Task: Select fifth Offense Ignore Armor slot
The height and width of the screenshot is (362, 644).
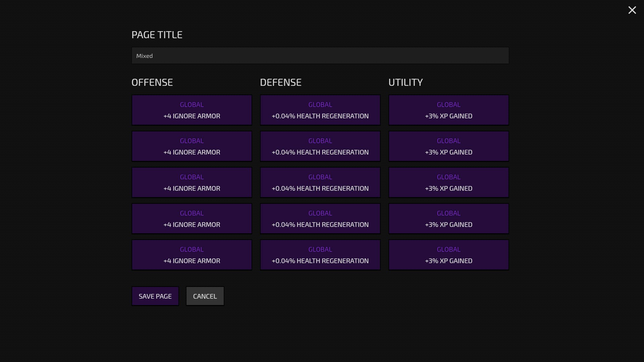Action: pyautogui.click(x=192, y=255)
